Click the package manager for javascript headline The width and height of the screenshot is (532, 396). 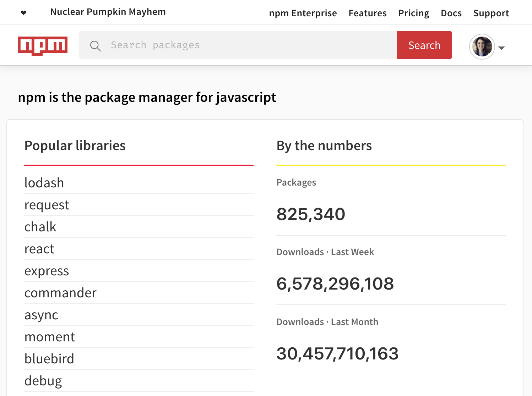147,97
